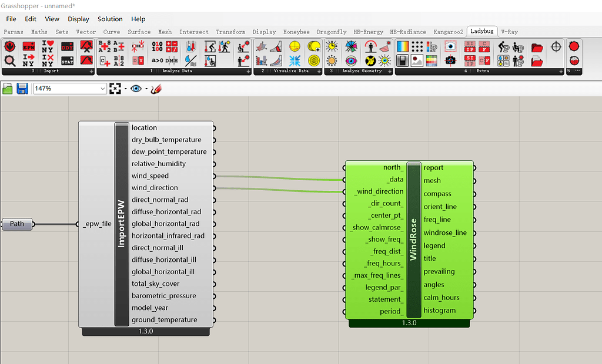Click the STAT file import icon

tap(67, 61)
